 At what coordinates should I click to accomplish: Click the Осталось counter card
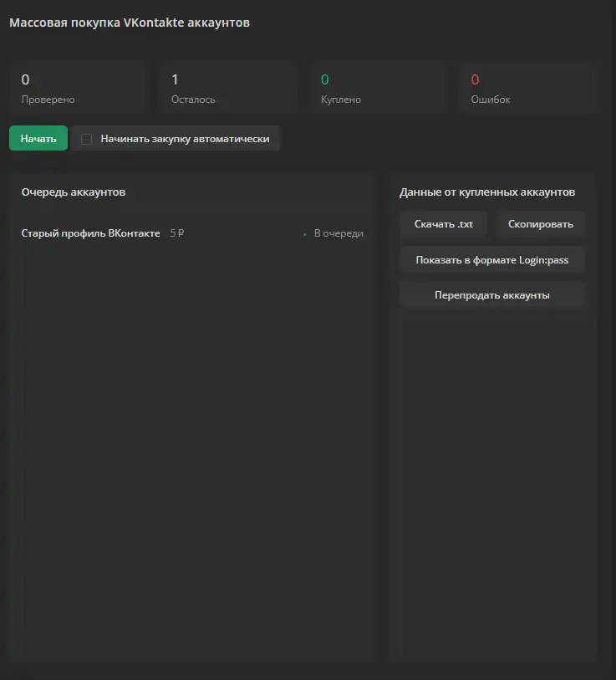[228, 88]
